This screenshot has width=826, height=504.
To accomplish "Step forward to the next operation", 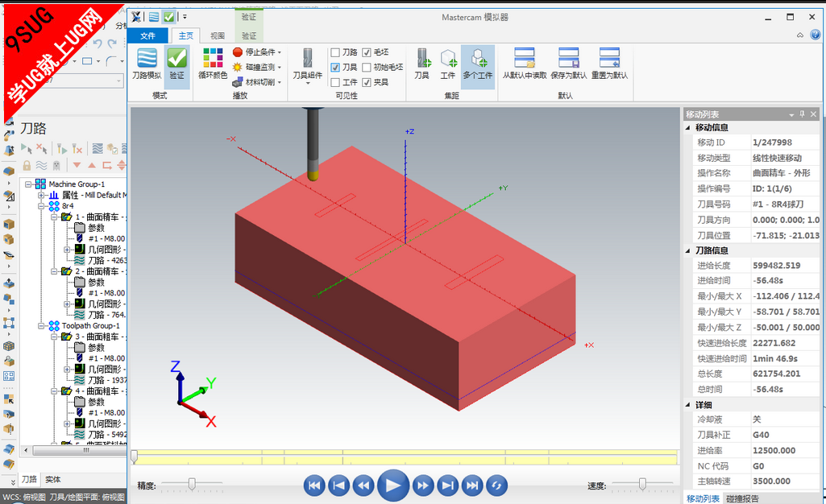I will pos(448,485).
